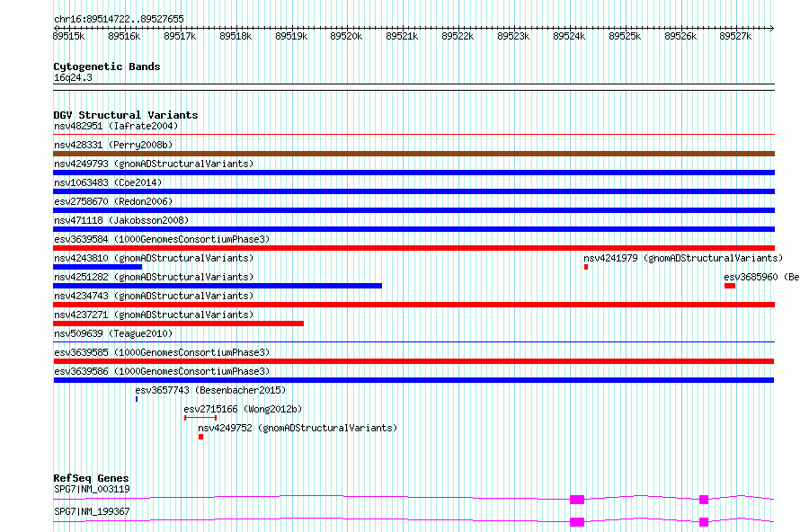Click the 89518k ruler tick label
The height and width of the screenshot is (532, 800).
[x=236, y=36]
